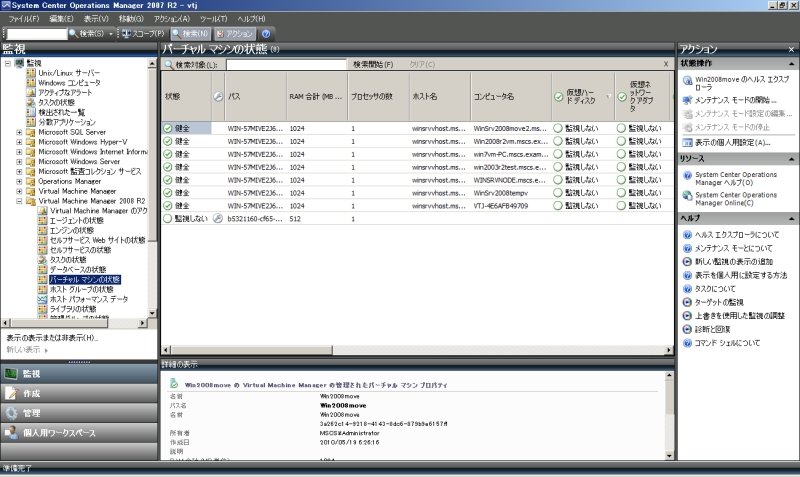Open ターゲットの監視 help topic
Viewport: 800px width, 477px height.
[713, 302]
